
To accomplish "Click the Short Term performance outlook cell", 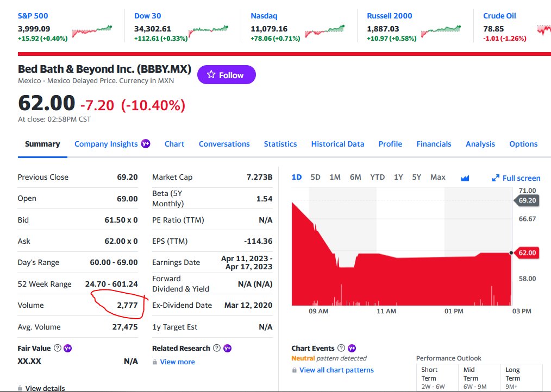I will (437, 377).
